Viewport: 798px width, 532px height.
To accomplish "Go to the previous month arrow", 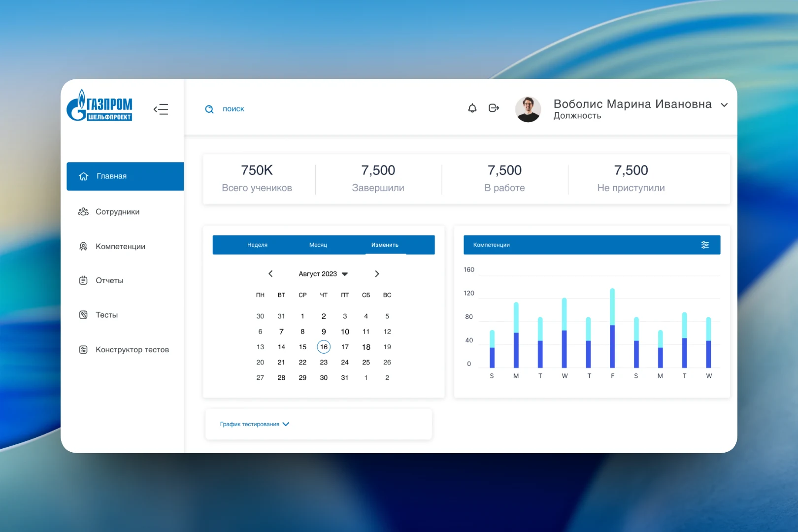I will coord(270,274).
